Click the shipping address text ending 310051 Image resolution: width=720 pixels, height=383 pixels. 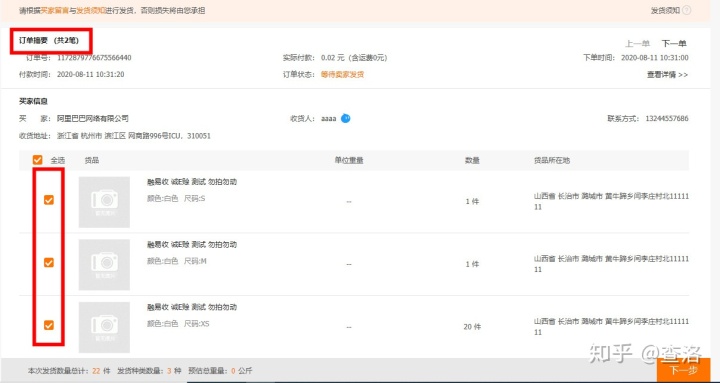coord(134,136)
